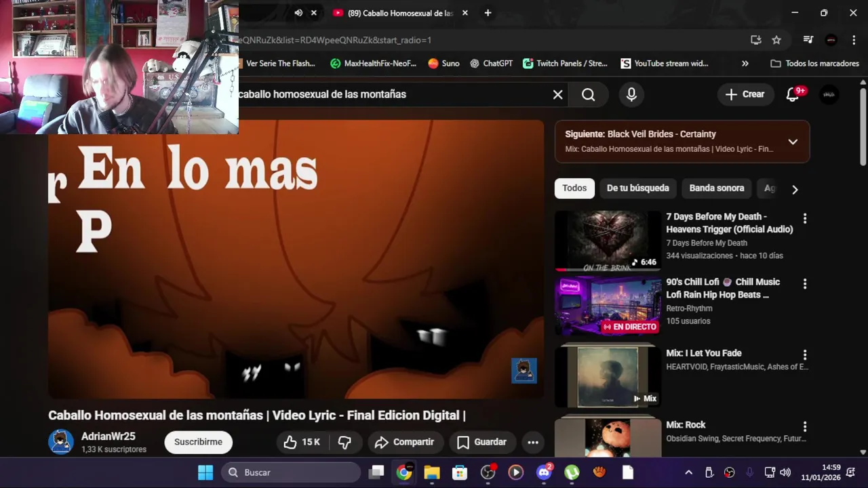Open a new browser tab
This screenshot has width=868, height=488.
tap(488, 13)
